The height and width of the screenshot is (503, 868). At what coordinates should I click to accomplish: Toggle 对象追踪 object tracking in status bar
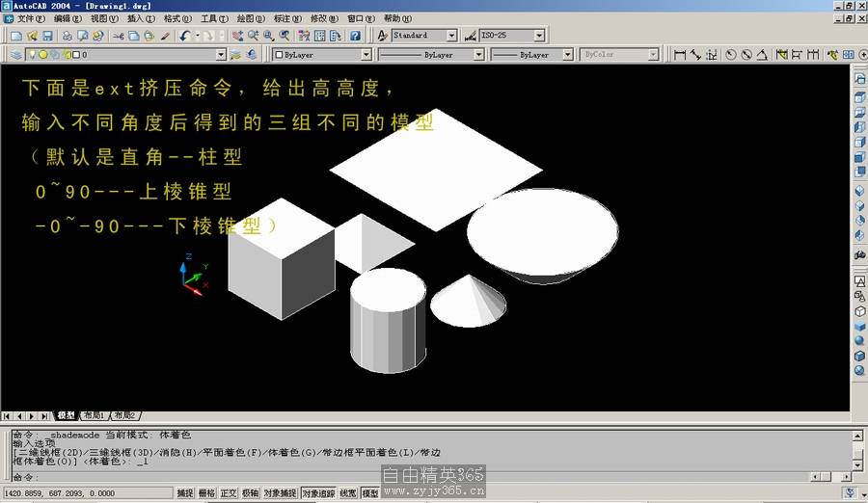pyautogui.click(x=316, y=493)
